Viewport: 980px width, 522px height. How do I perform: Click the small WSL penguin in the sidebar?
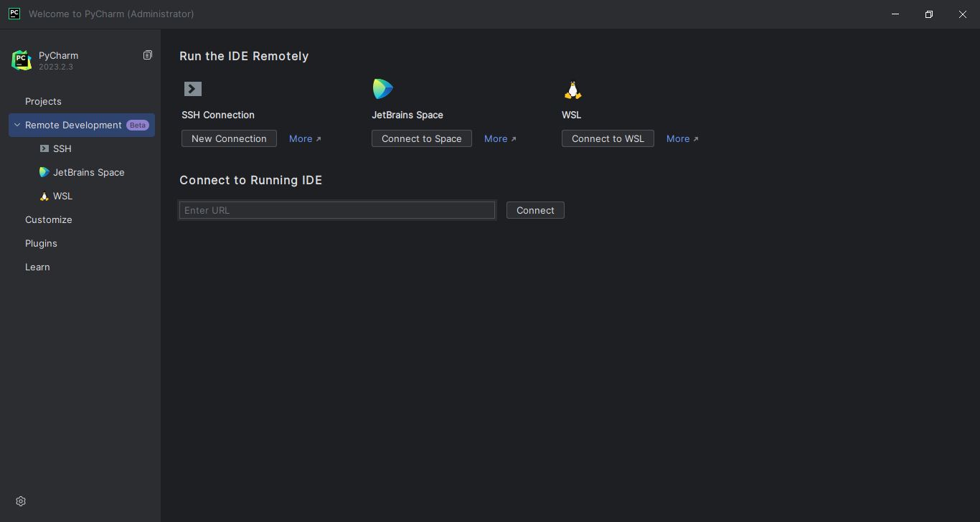pos(44,196)
